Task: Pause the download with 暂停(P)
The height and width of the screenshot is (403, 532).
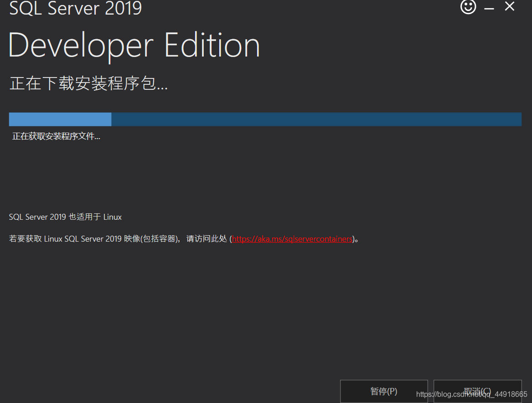Action: click(x=384, y=391)
